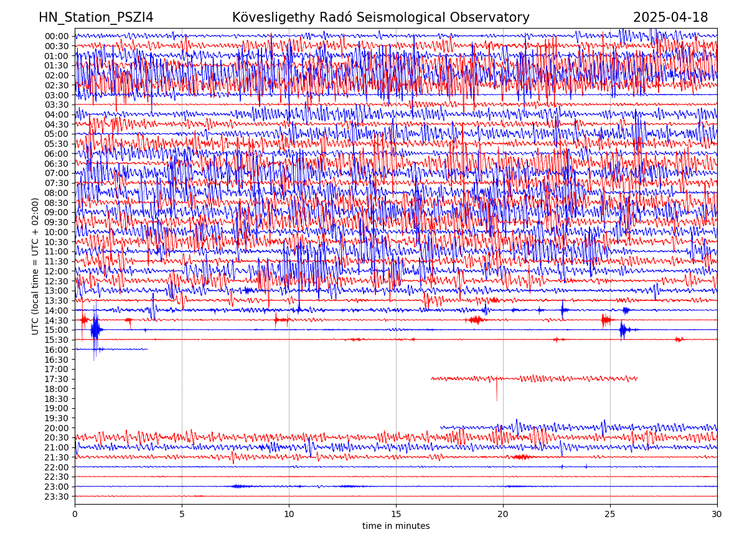Image resolution: width=747 pixels, height=560 pixels.
Task: Click the large blue burst at start of 15:00
Action: tap(95, 330)
